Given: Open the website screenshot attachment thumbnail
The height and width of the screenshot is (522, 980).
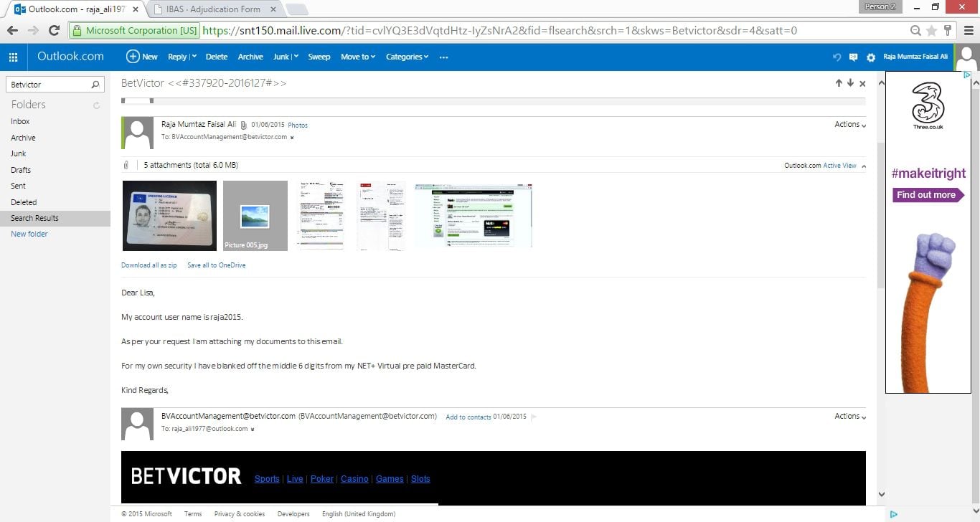Looking at the screenshot, I should click(473, 216).
